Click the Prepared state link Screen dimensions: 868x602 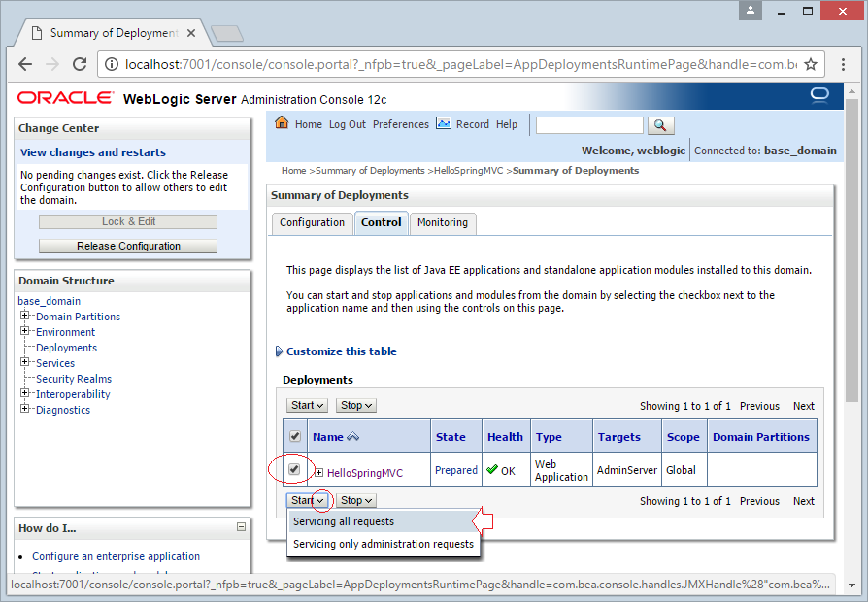click(456, 470)
